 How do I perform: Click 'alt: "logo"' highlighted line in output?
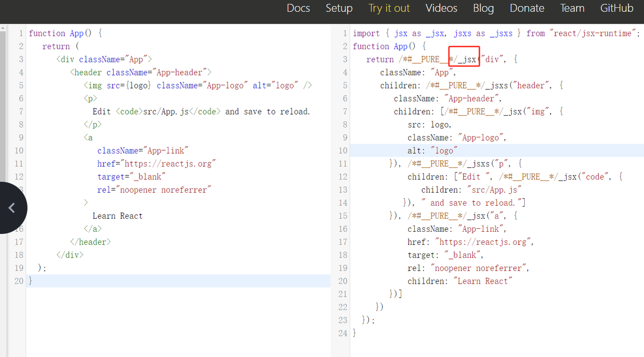[x=433, y=150]
